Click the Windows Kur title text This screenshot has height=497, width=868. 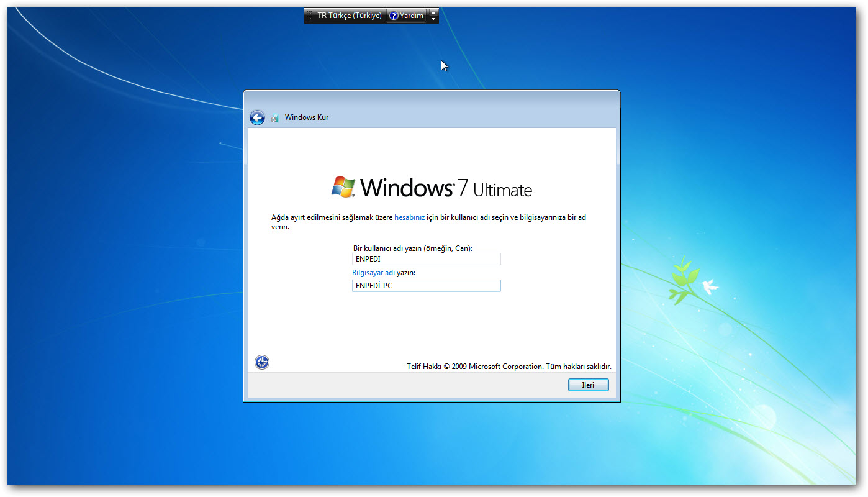[x=307, y=117]
